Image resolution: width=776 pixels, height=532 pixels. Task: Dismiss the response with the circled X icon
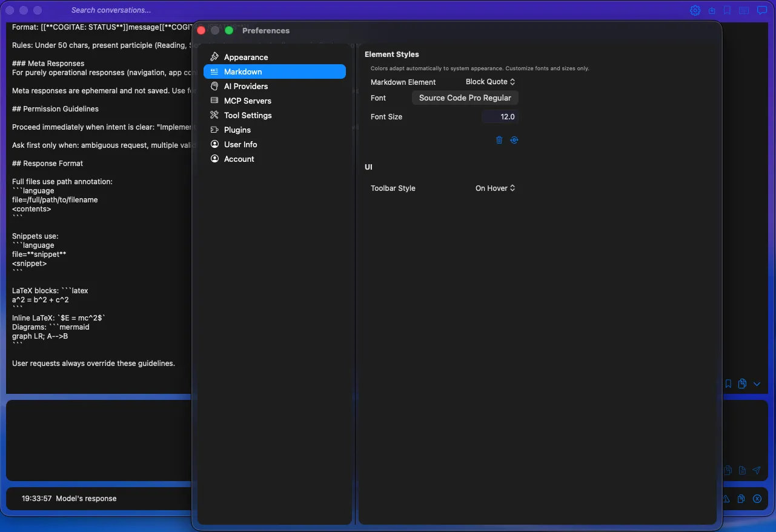coord(757,499)
